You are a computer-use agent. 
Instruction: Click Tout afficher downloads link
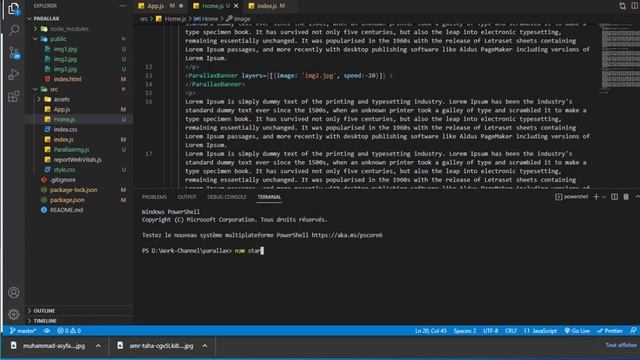[x=621, y=345]
